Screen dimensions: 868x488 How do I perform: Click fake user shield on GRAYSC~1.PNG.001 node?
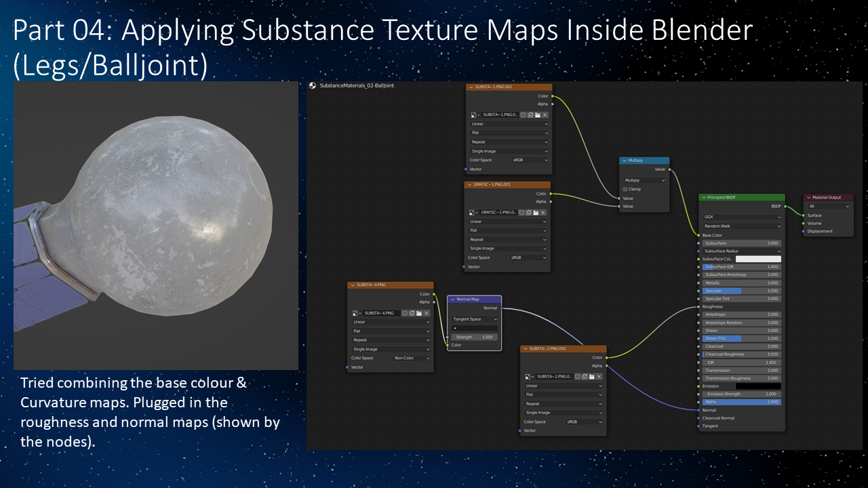point(521,213)
